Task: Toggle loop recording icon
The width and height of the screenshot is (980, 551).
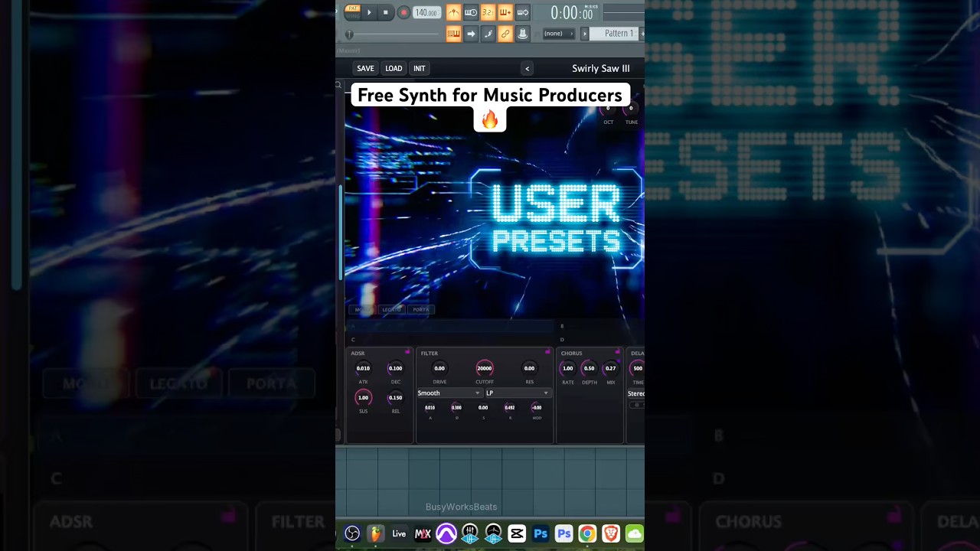Action: tap(523, 12)
